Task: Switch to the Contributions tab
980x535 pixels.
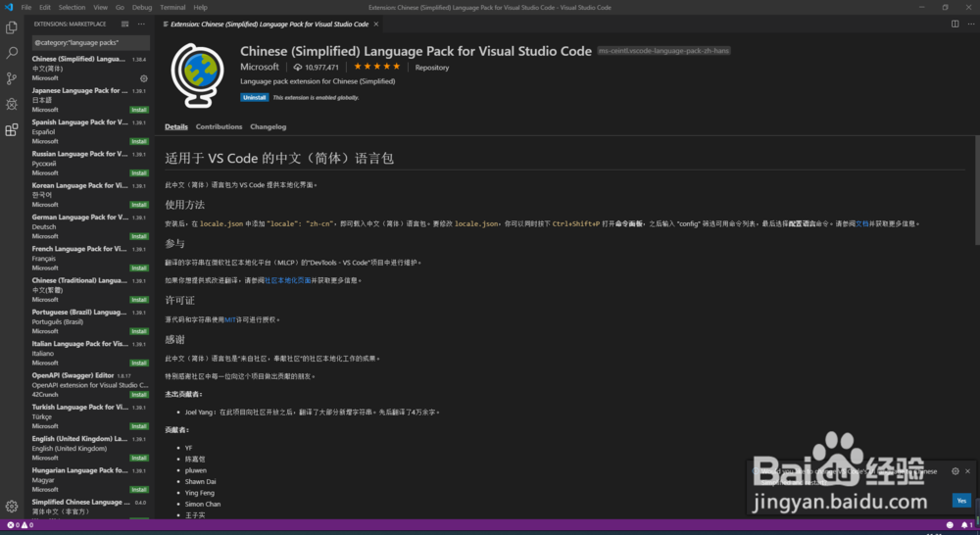Action: pos(219,126)
